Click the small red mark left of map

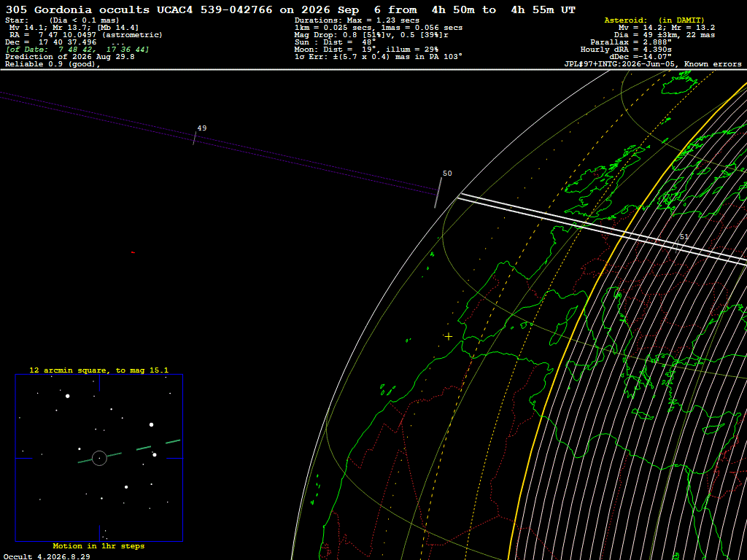(133, 252)
